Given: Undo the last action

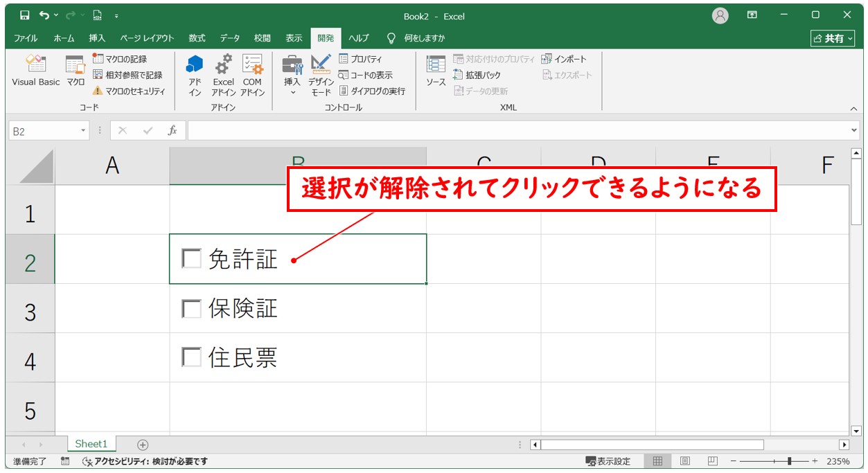Looking at the screenshot, I should [44, 15].
